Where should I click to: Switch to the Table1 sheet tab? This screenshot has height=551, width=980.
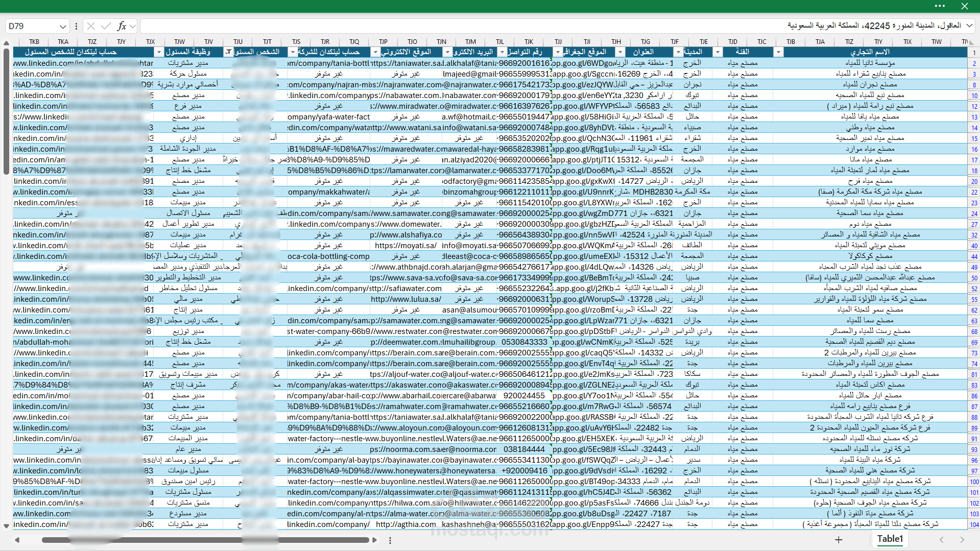(890, 539)
